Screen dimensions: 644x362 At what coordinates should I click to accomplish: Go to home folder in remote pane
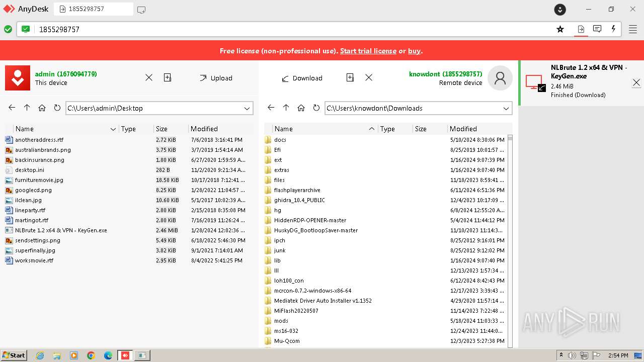301,108
